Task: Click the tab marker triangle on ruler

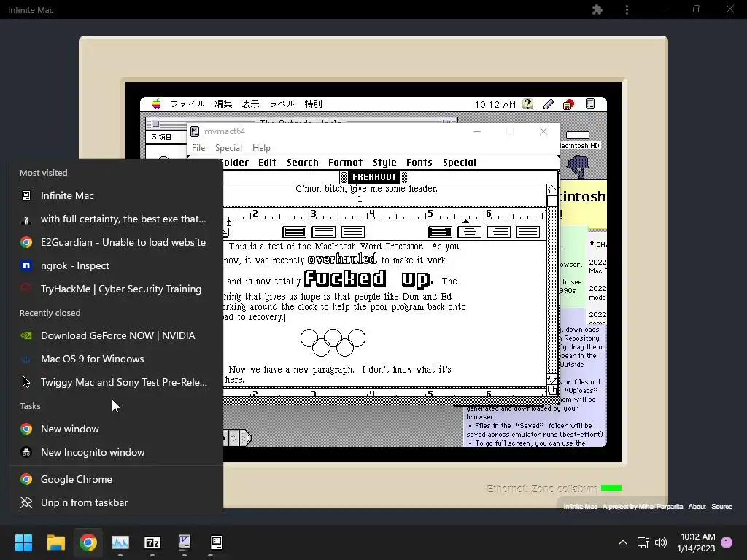Action: coord(465,222)
